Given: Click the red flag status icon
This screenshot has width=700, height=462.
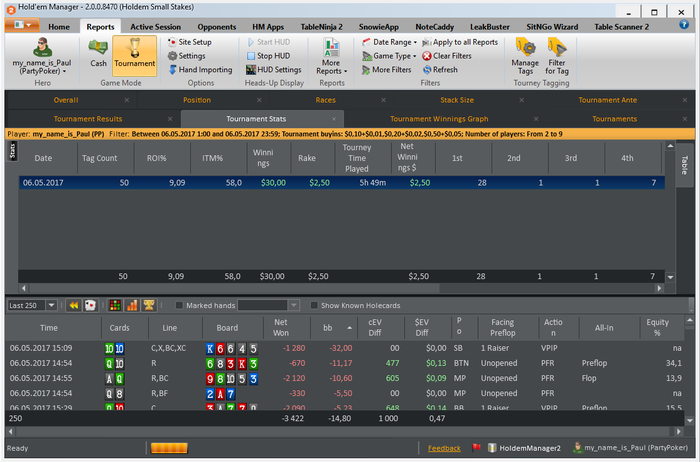Looking at the screenshot, I should pyautogui.click(x=476, y=447).
